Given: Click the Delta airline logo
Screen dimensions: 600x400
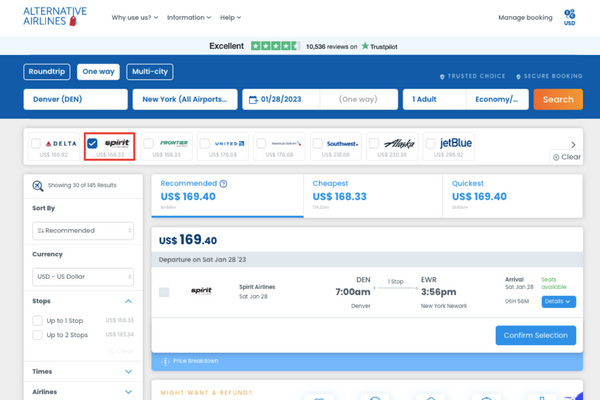Looking at the screenshot, I should (61, 144).
